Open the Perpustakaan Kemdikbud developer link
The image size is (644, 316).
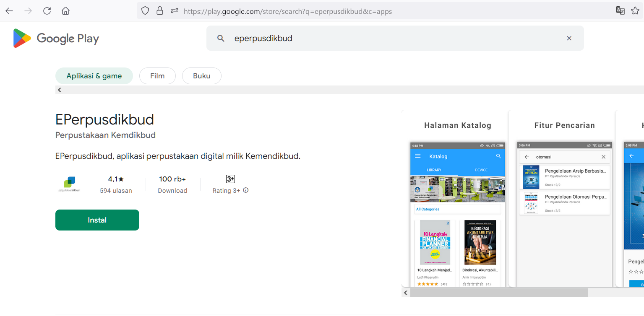[x=105, y=135]
